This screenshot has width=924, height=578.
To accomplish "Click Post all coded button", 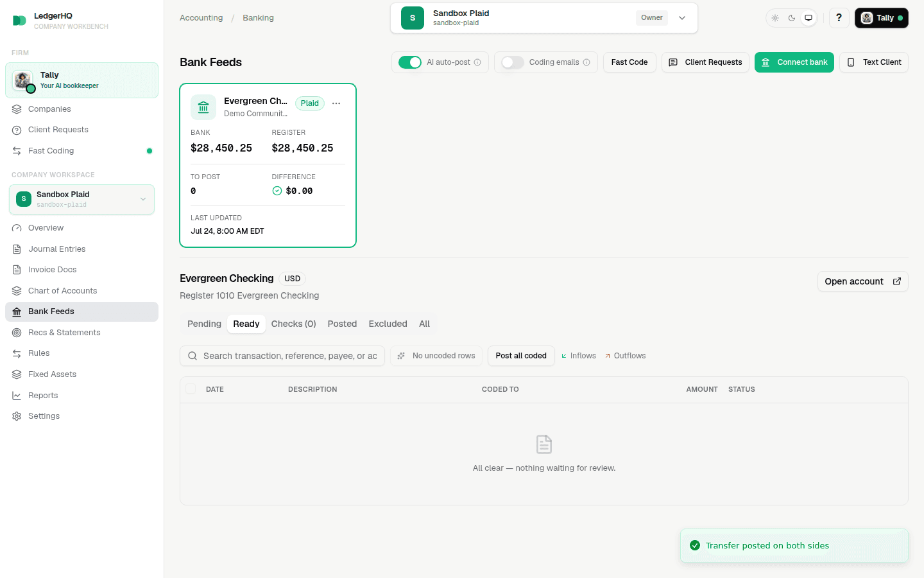I will [521, 356].
